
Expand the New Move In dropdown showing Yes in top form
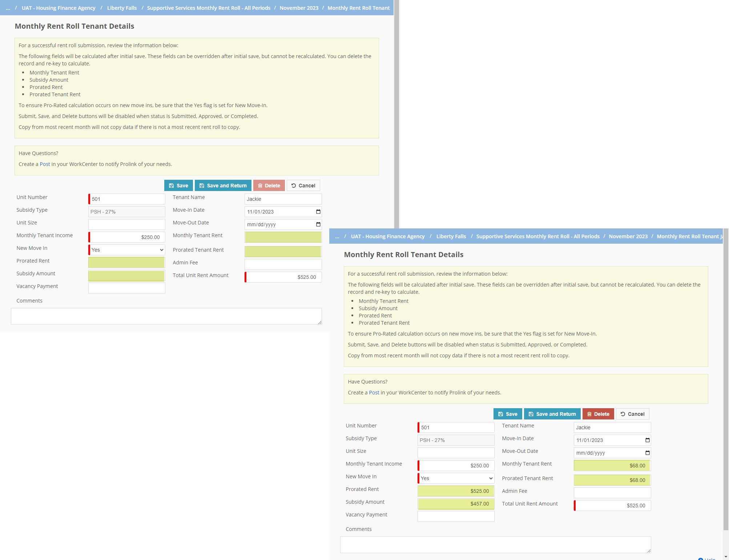click(127, 250)
